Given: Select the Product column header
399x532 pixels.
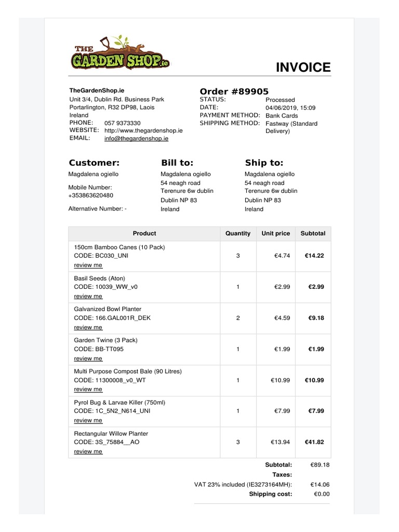Looking at the screenshot, I should pyautogui.click(x=144, y=233).
